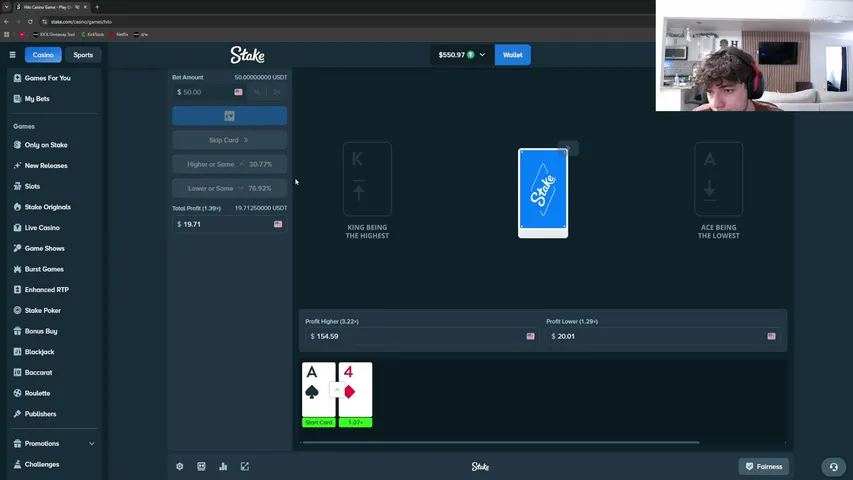This screenshot has width=853, height=480.
Task: Click the Roulette wheel icon
Action: [x=17, y=393]
